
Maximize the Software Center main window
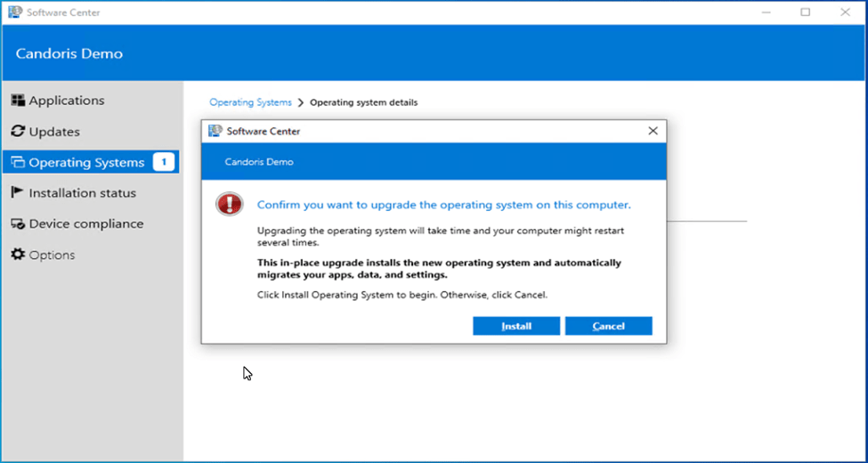tap(805, 12)
